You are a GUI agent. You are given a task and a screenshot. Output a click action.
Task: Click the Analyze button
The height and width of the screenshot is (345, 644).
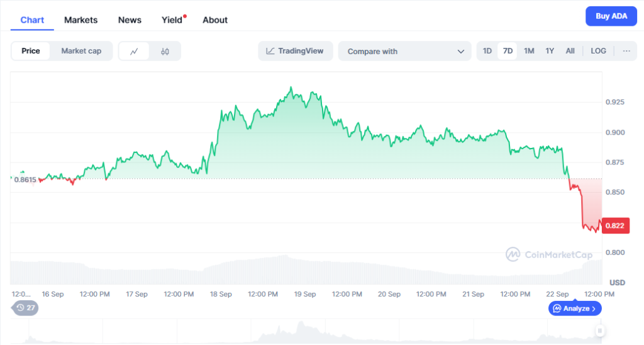tap(575, 308)
